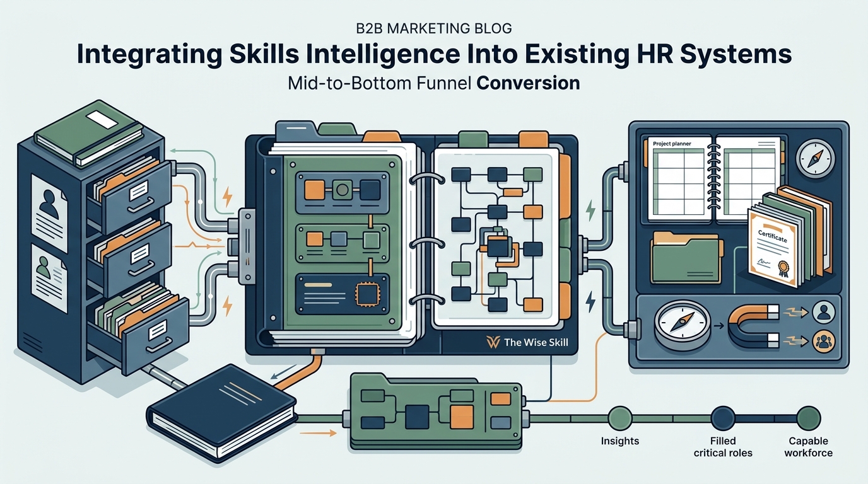Click the dark blue lightning bolt right of binder
Image resolution: width=868 pixels, height=484 pixels.
click(x=591, y=301)
